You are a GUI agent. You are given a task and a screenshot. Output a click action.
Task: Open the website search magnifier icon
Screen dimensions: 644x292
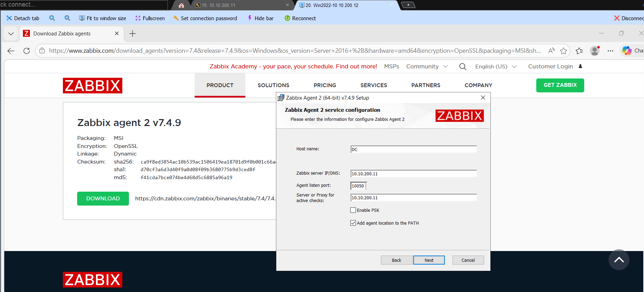coord(463,67)
